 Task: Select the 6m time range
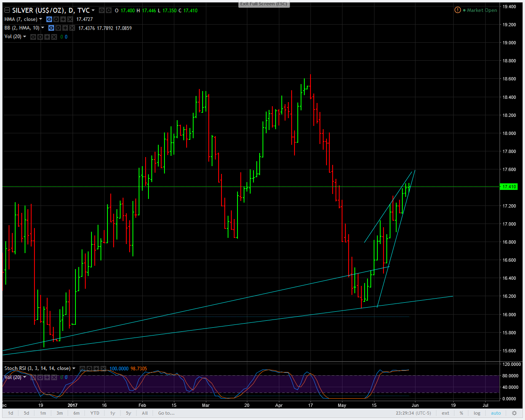(x=76, y=413)
